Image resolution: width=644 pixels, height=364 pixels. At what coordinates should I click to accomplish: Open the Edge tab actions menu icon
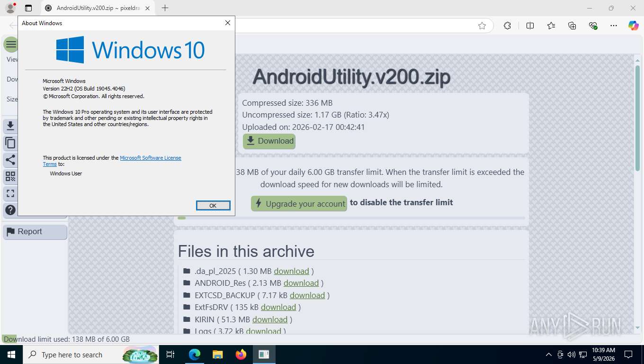[28, 8]
